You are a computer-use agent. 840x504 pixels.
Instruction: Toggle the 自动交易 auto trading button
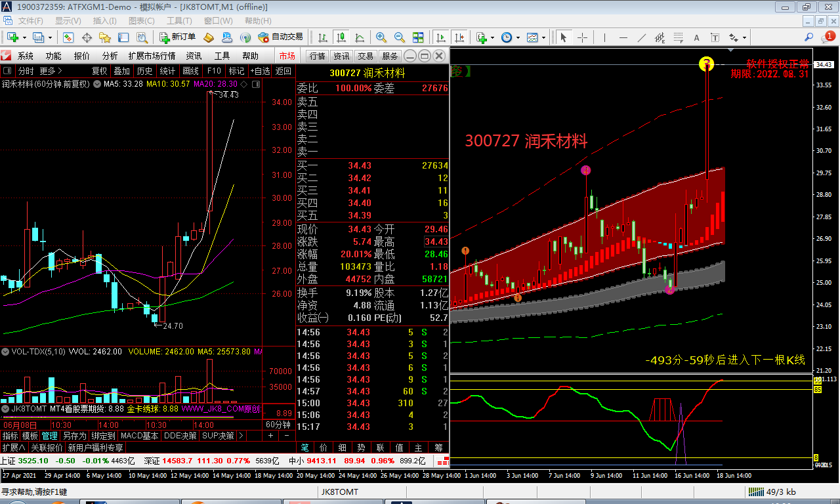281,37
